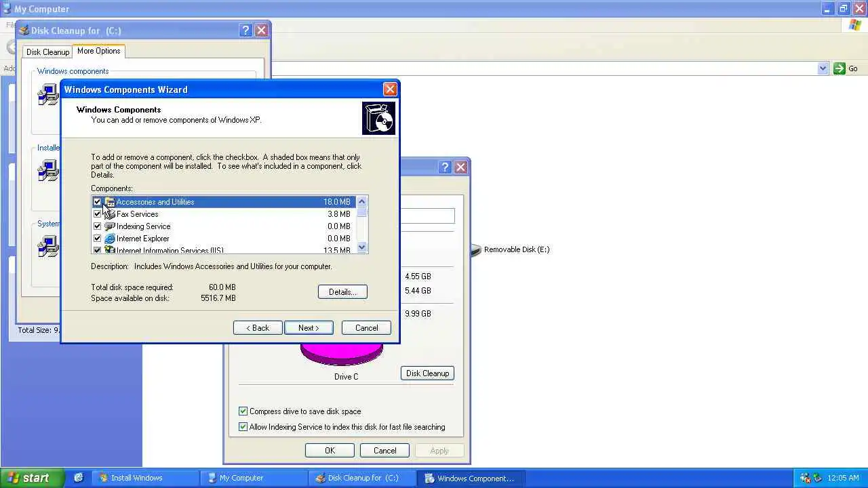Screen dimensions: 868x488
Task: Click Cancel in the drive Properties dialog
Action: click(384, 451)
